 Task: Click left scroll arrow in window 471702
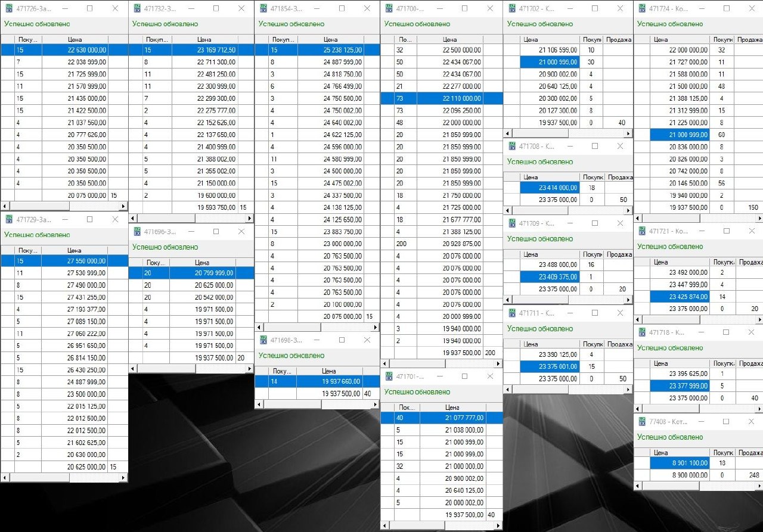pyautogui.click(x=507, y=134)
